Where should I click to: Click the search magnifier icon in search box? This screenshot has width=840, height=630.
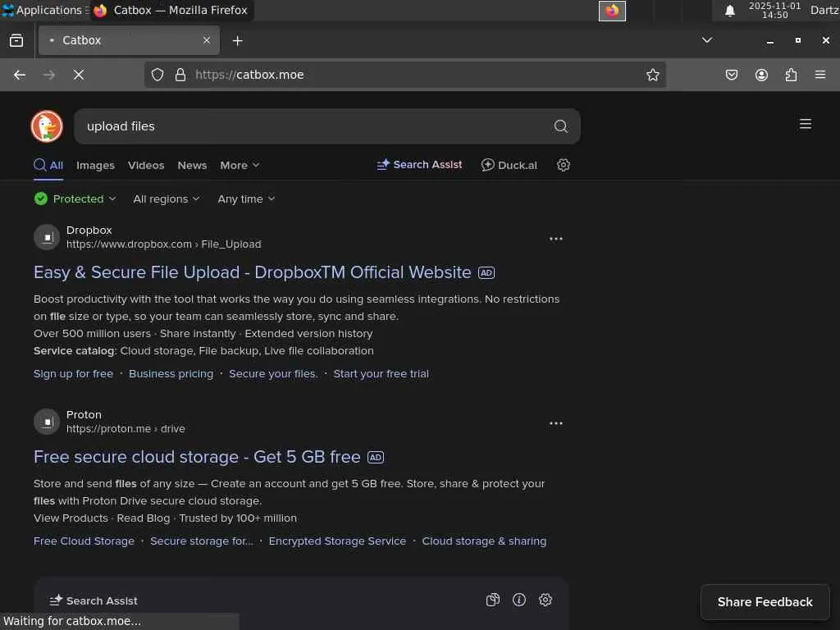coord(560,126)
